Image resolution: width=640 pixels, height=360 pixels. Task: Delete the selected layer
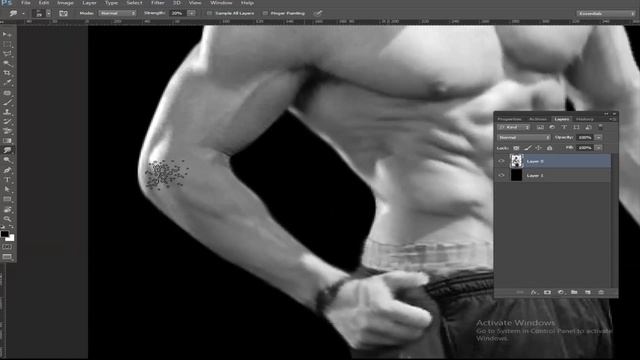pos(601,292)
